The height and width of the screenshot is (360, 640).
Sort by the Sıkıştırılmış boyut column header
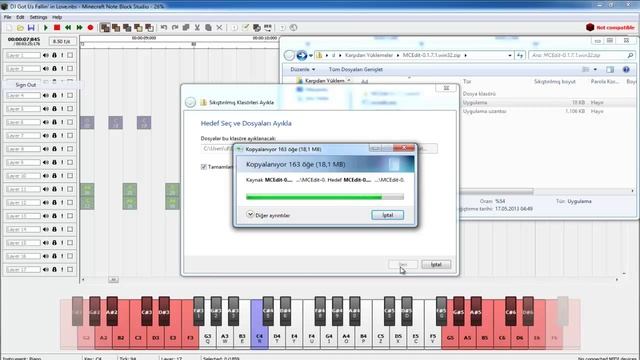[x=554, y=82]
